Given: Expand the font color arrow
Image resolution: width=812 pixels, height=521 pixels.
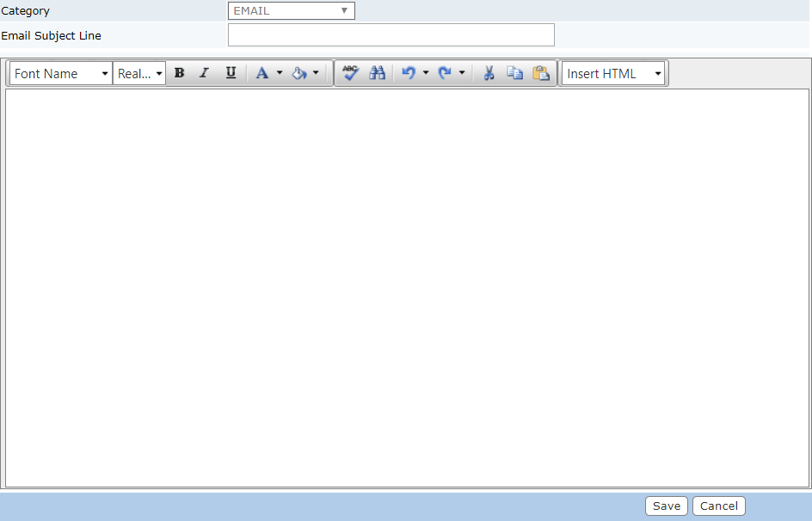Looking at the screenshot, I should pos(280,73).
